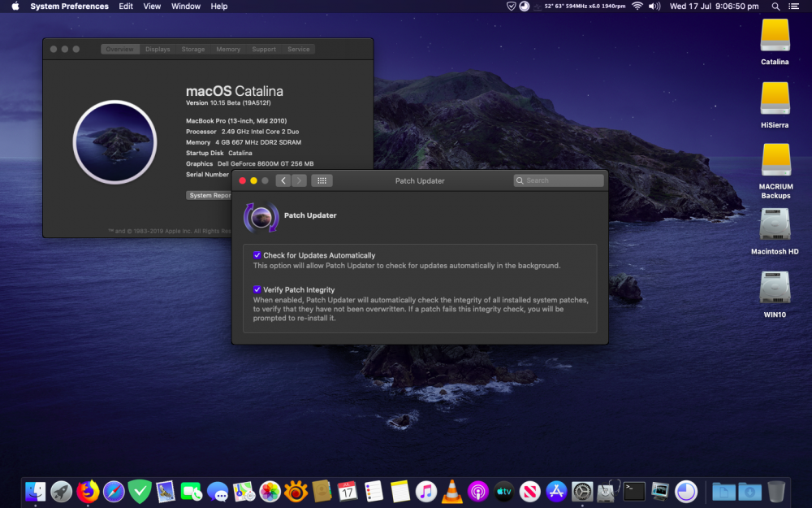Open the Edit menu

point(126,7)
